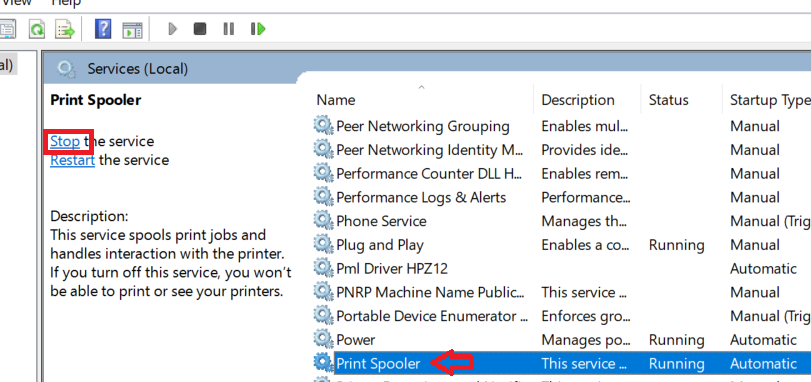Click Running status of Print Spooler

click(677, 364)
